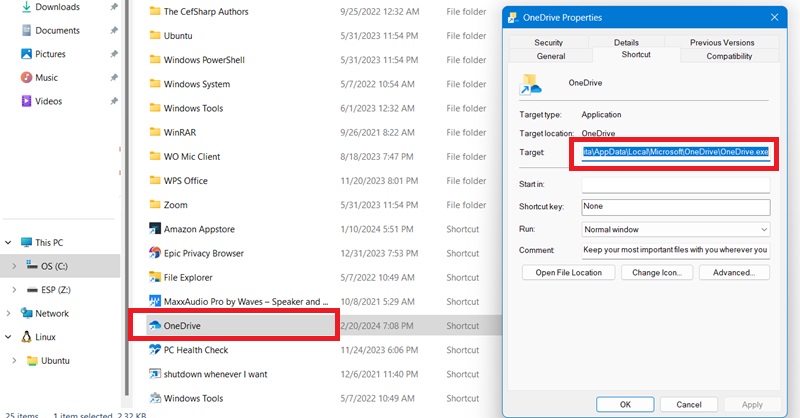The image size is (800, 418).
Task: Select The CefSharp Authors folder name
Action: tap(206, 11)
